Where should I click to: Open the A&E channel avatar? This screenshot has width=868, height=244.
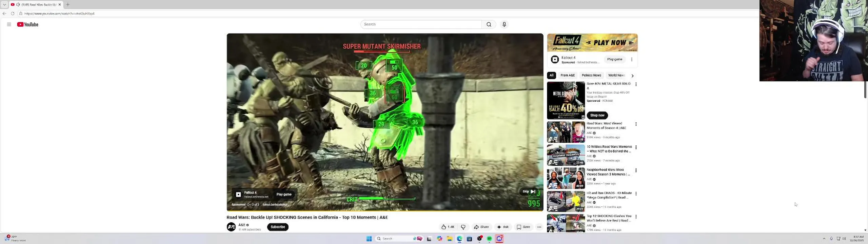tap(231, 227)
